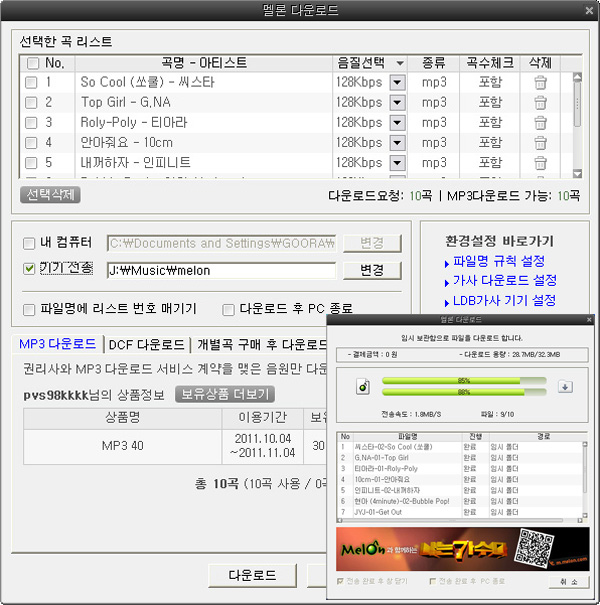Open 파일명 규칙 설정 link
The image size is (600, 605).
coord(498,261)
